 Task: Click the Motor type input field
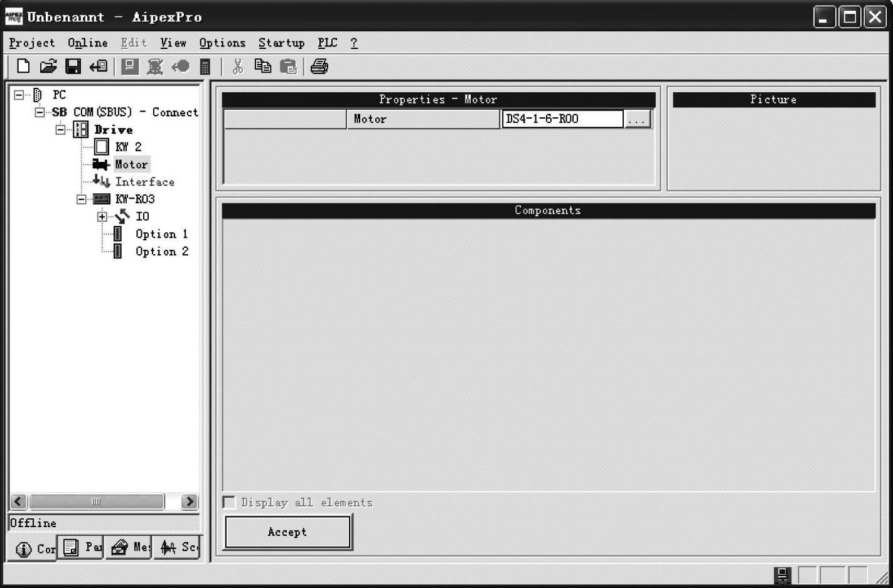coord(562,119)
